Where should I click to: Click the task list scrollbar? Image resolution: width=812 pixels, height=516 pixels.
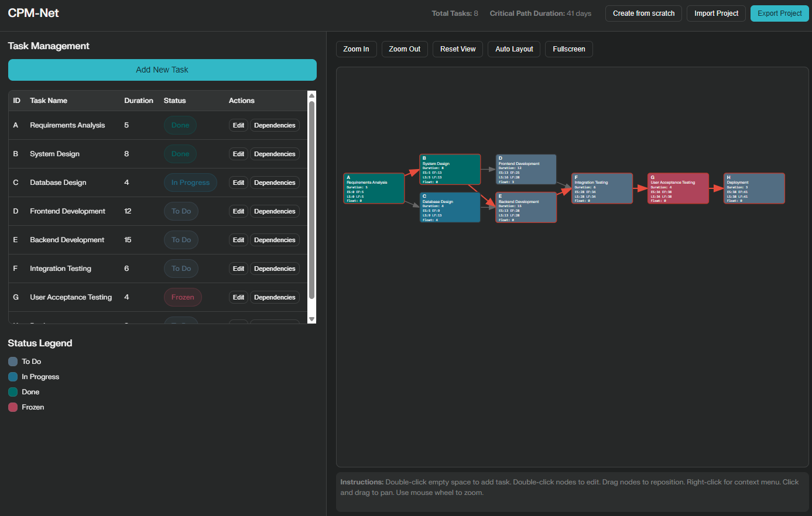(311, 205)
